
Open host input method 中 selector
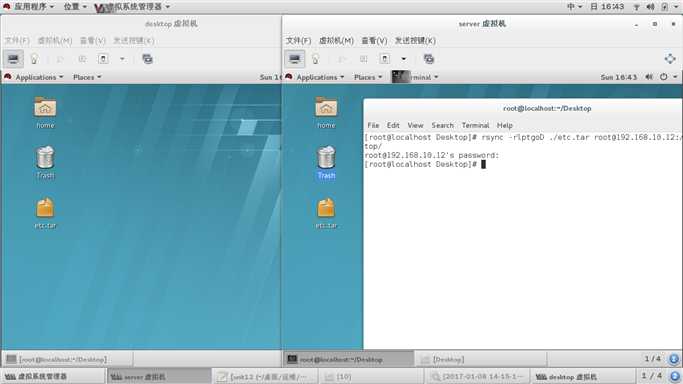(575, 7)
